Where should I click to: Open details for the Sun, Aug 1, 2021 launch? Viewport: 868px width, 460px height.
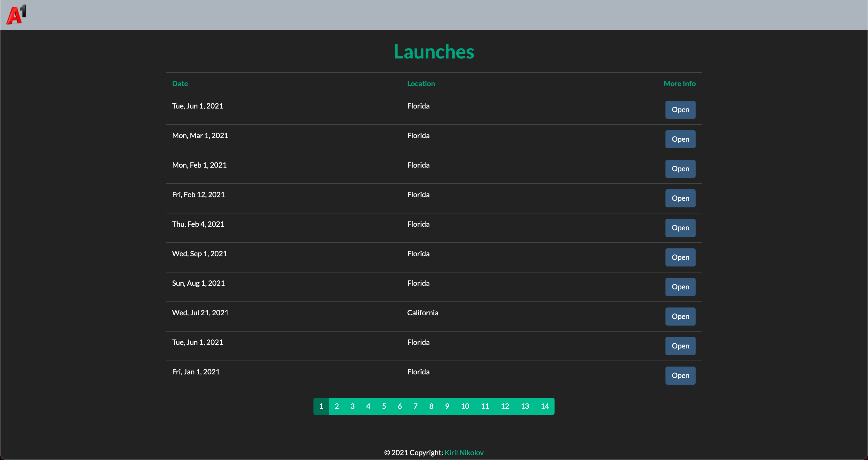click(680, 287)
